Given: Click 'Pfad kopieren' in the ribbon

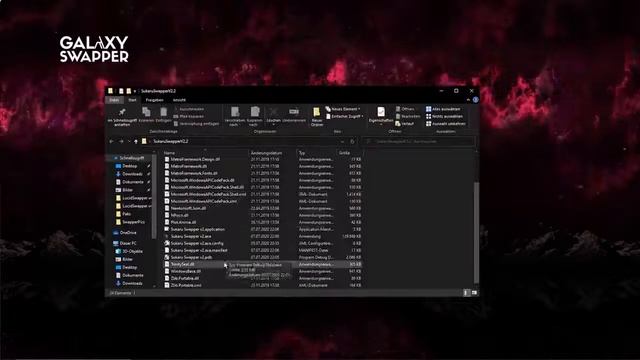Looking at the screenshot, I should pyautogui.click(x=189, y=116).
